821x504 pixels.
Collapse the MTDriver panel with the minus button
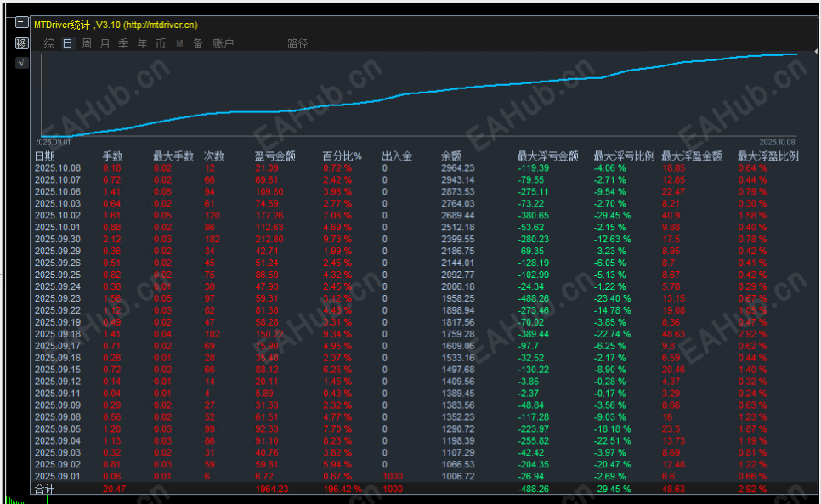click(x=21, y=22)
